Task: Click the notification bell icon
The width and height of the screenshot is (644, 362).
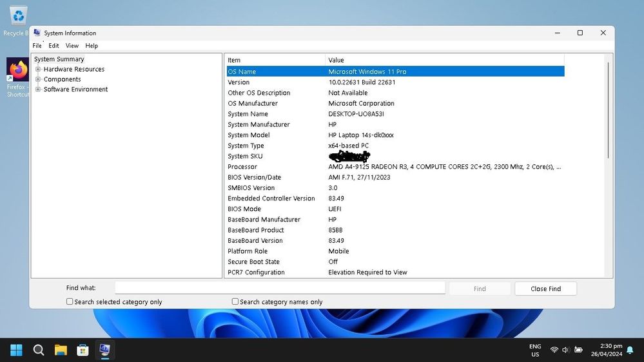Action: (630, 350)
